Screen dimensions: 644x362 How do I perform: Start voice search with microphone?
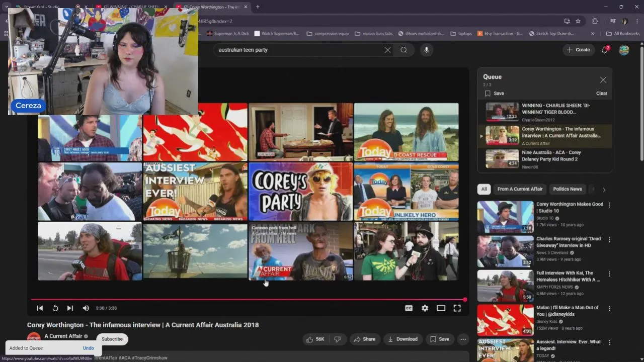pos(426,50)
